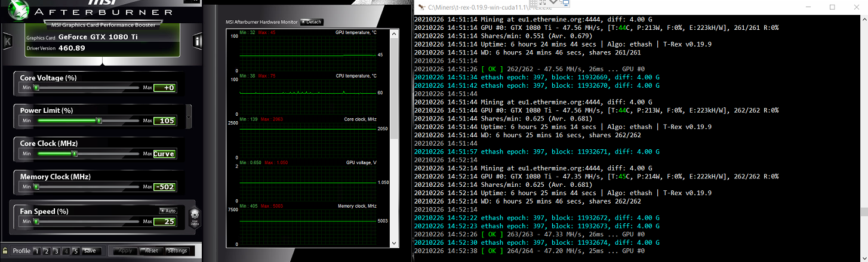Click the '264/264 - 47.20 MH/s' OK line
The width and height of the screenshot is (868, 262).
(530, 251)
